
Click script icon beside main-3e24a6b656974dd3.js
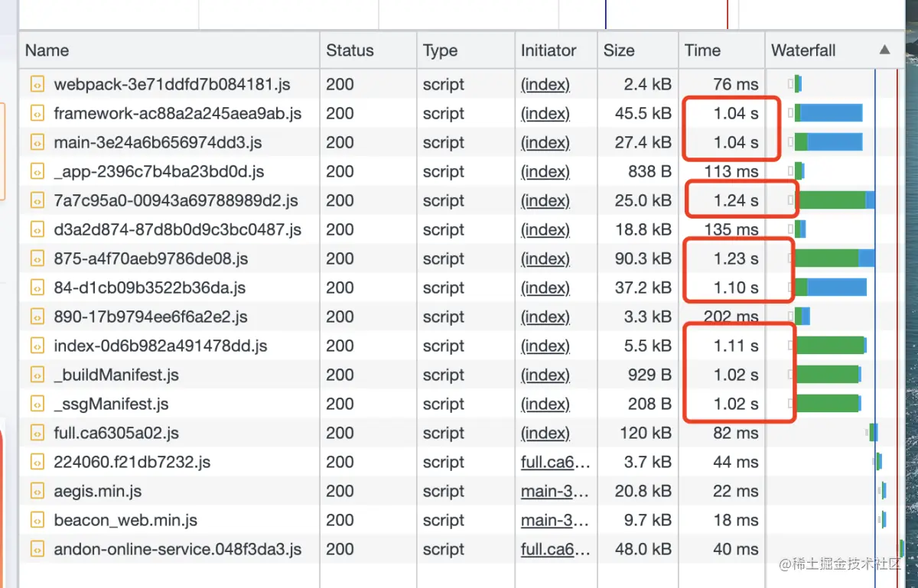tap(37, 142)
